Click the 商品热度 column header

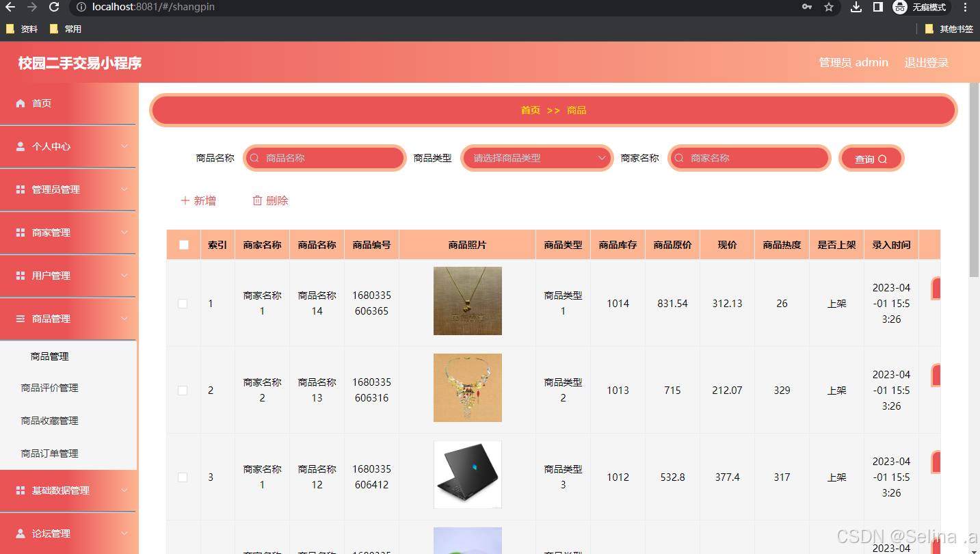click(782, 245)
